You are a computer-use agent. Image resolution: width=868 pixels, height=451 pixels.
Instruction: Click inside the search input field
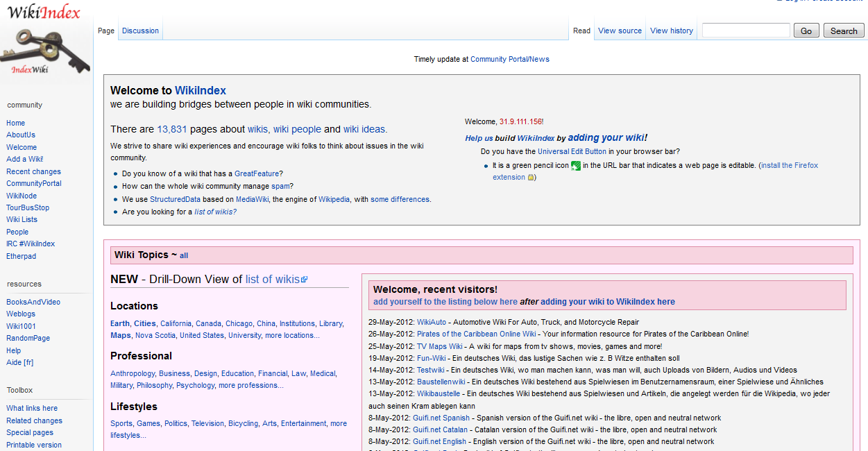[x=745, y=31]
